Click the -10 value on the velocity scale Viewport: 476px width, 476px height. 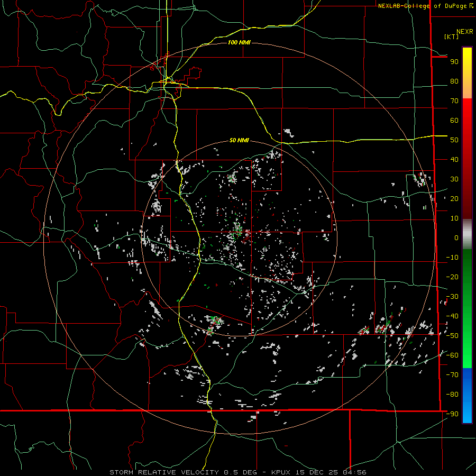pyautogui.click(x=452, y=258)
